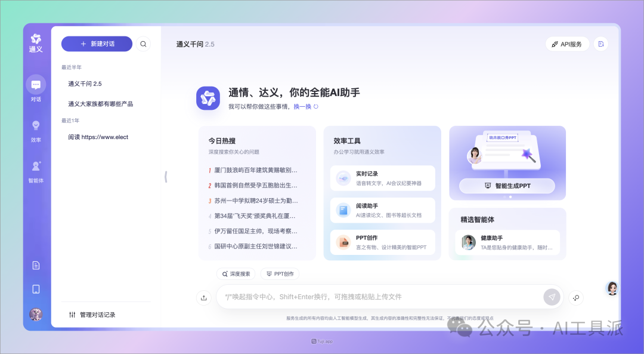
Task: Open the 智能体 agents section
Action: click(x=36, y=171)
